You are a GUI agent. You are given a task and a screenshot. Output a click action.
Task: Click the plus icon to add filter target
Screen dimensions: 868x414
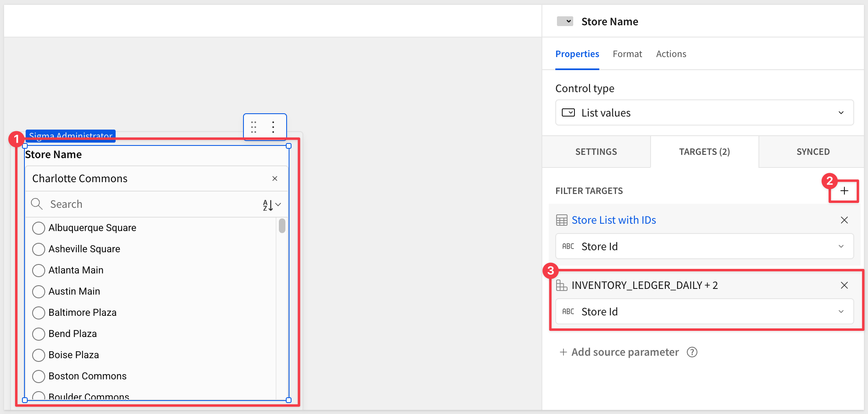844,191
